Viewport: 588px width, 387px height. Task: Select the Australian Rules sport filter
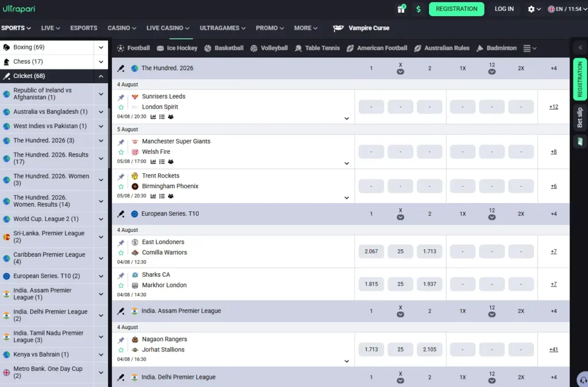(442, 48)
